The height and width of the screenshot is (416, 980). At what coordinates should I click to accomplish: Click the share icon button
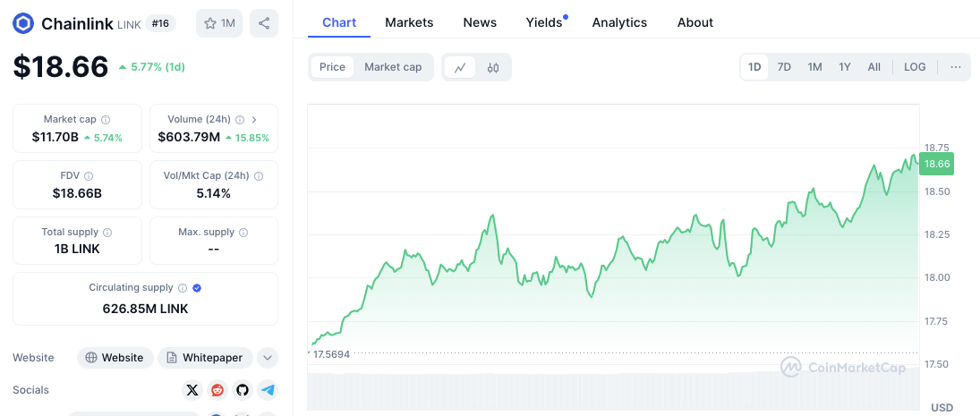click(263, 23)
